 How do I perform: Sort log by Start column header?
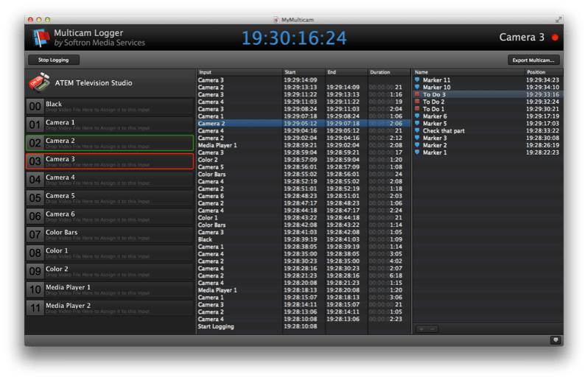(304, 72)
